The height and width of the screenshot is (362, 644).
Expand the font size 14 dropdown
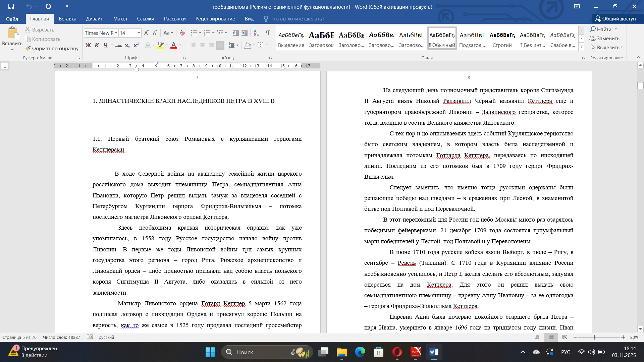click(x=139, y=33)
